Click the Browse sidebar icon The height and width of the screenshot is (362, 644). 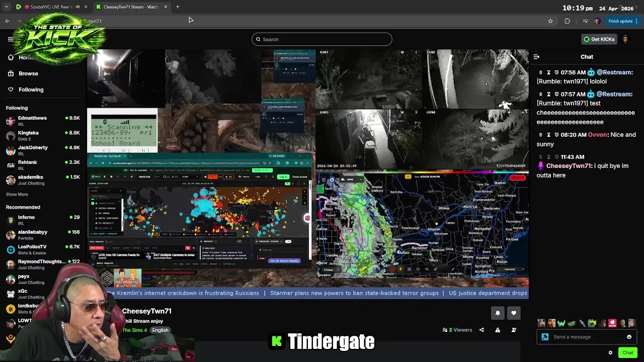coord(11,73)
